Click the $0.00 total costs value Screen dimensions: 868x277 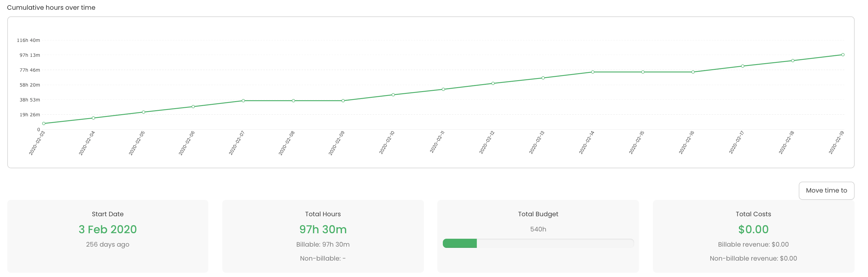(x=754, y=229)
